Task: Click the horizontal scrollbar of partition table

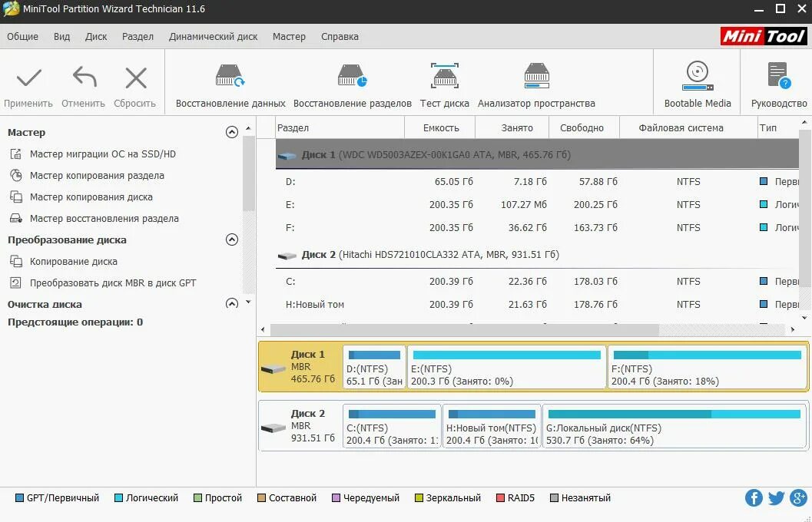Action: 465,329
